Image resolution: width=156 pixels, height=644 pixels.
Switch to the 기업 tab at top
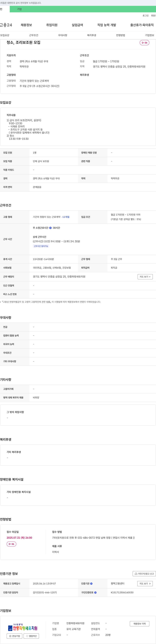tap(19, 9)
